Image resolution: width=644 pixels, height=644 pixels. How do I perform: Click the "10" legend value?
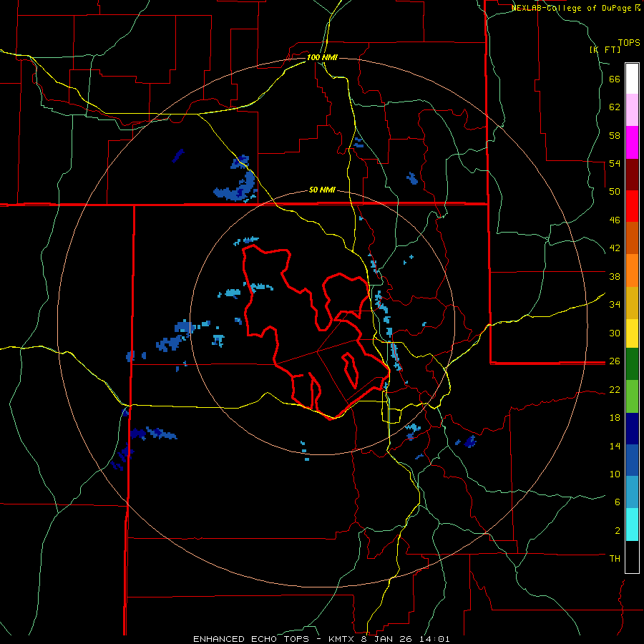point(615,474)
